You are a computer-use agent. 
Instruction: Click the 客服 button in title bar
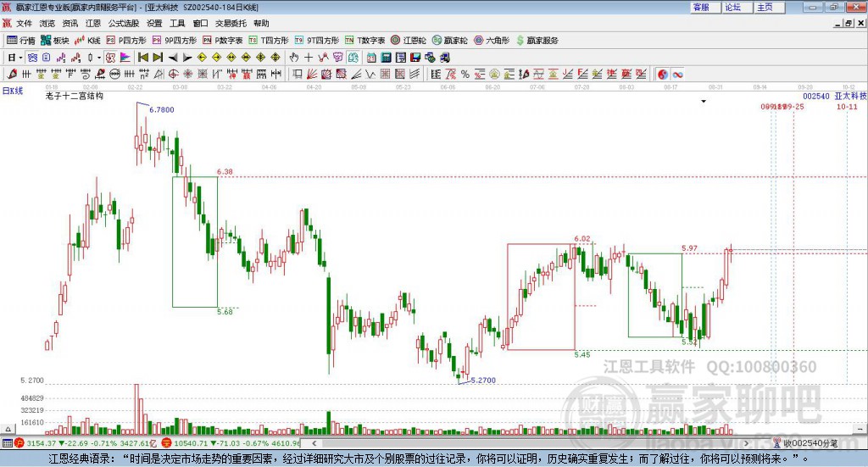click(x=706, y=7)
